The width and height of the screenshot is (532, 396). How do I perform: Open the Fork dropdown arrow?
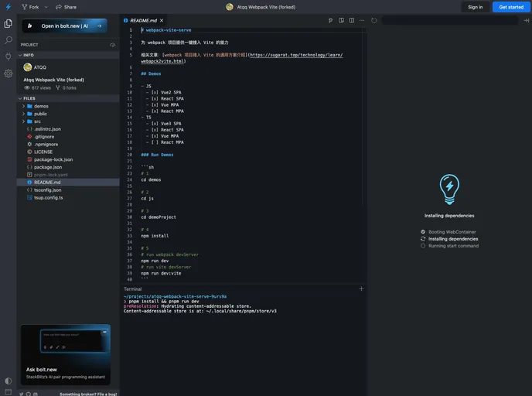coord(46,7)
